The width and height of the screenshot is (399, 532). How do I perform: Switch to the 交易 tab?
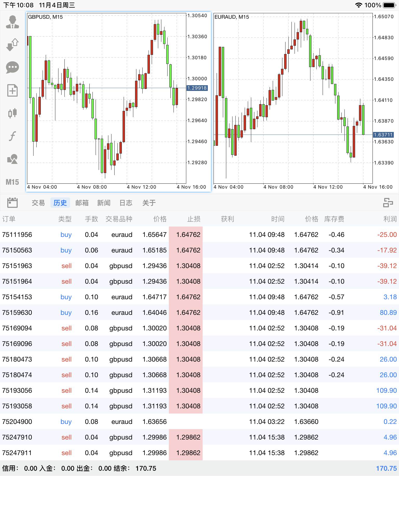(x=38, y=203)
